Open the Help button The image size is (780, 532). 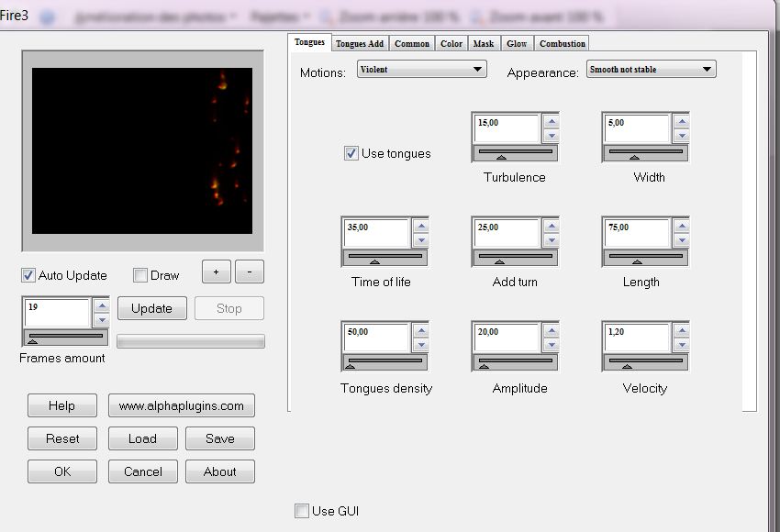[x=62, y=405]
